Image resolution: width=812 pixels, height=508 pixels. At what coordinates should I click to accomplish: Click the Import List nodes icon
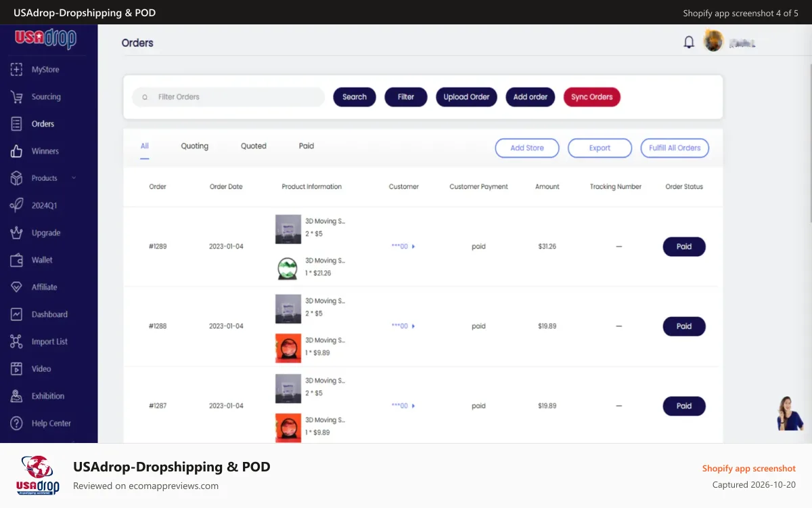click(x=16, y=342)
